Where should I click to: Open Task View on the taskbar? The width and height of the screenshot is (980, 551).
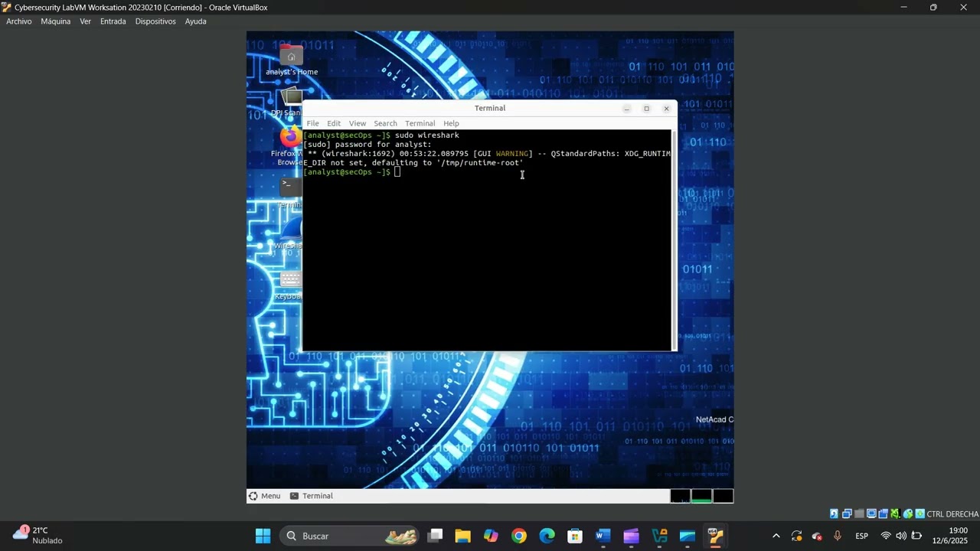[x=435, y=536]
